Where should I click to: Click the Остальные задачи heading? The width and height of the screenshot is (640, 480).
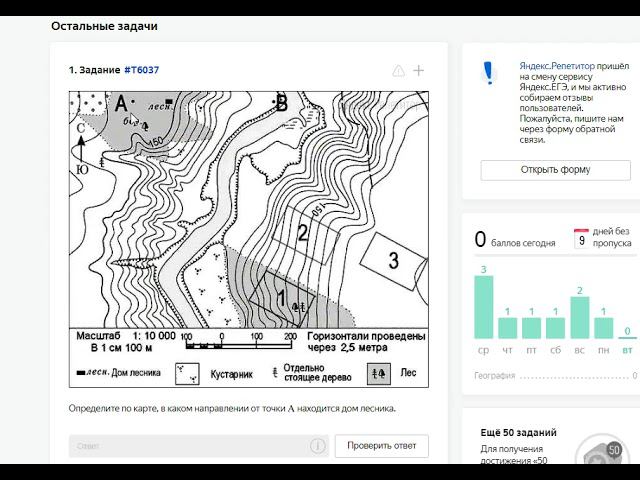[104, 27]
